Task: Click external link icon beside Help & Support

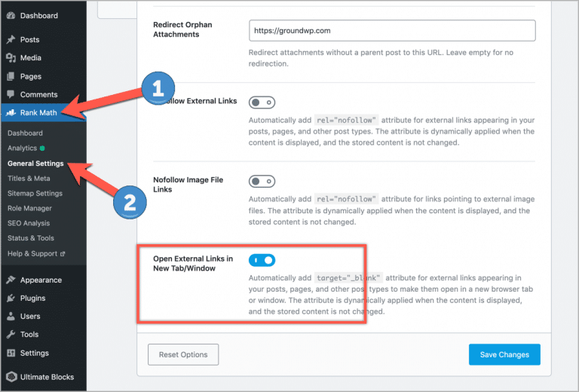Action: click(63, 254)
